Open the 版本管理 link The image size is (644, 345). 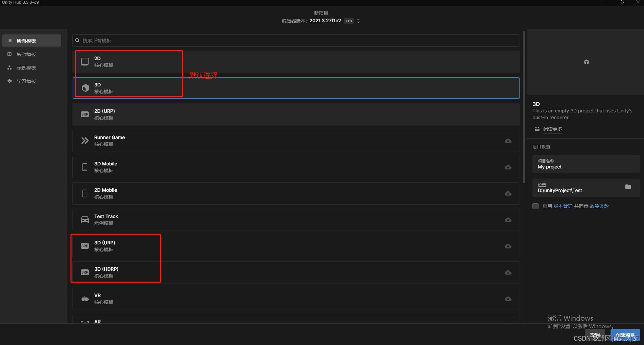pyautogui.click(x=563, y=206)
